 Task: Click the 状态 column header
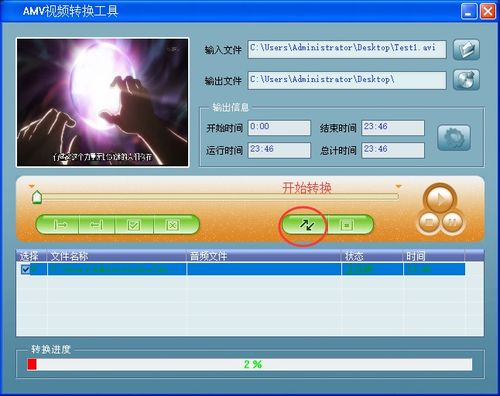(x=372, y=256)
